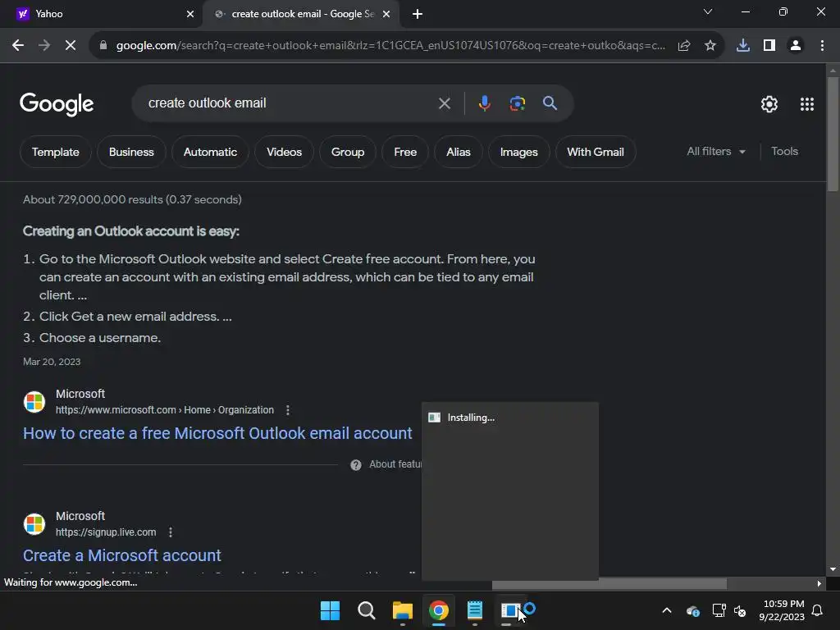Screen dimensions: 840x630
Task: Stop loading the page
Action: (x=71, y=46)
